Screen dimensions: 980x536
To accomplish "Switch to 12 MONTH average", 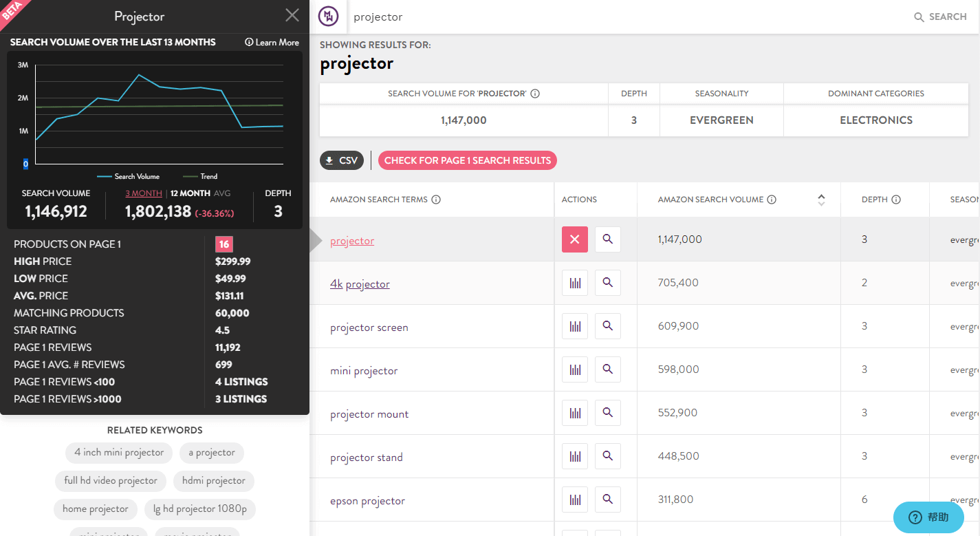I will click(x=190, y=193).
